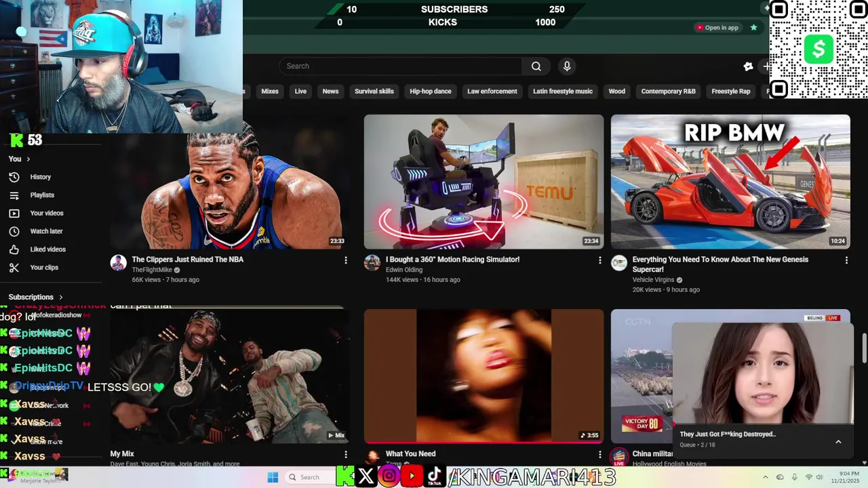The image size is (868, 488).
Task: Select the Survival skills filter chip
Action: (x=374, y=91)
